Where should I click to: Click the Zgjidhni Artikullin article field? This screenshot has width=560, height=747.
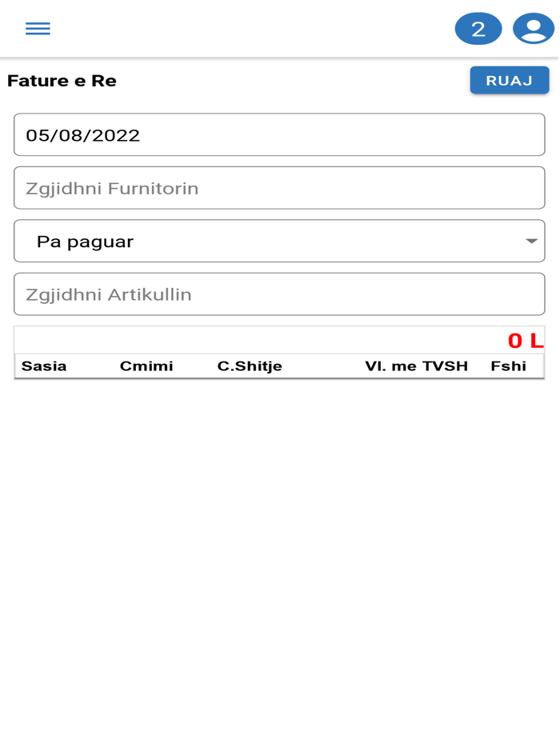coord(279,294)
